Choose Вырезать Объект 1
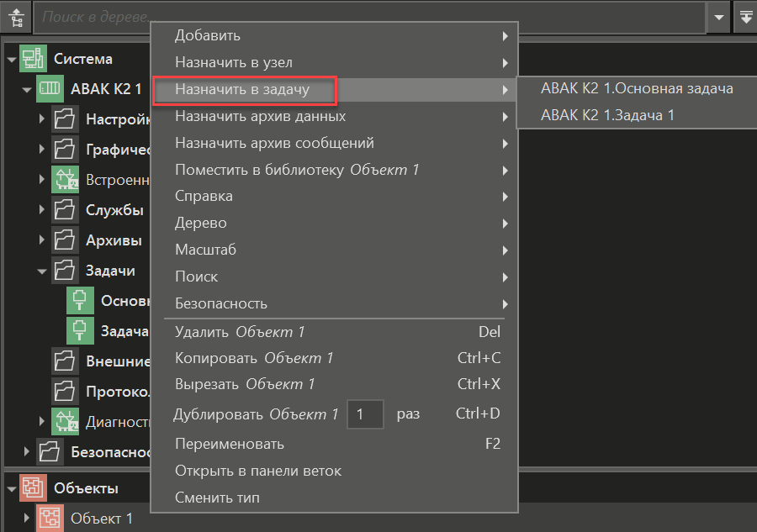 [334, 384]
